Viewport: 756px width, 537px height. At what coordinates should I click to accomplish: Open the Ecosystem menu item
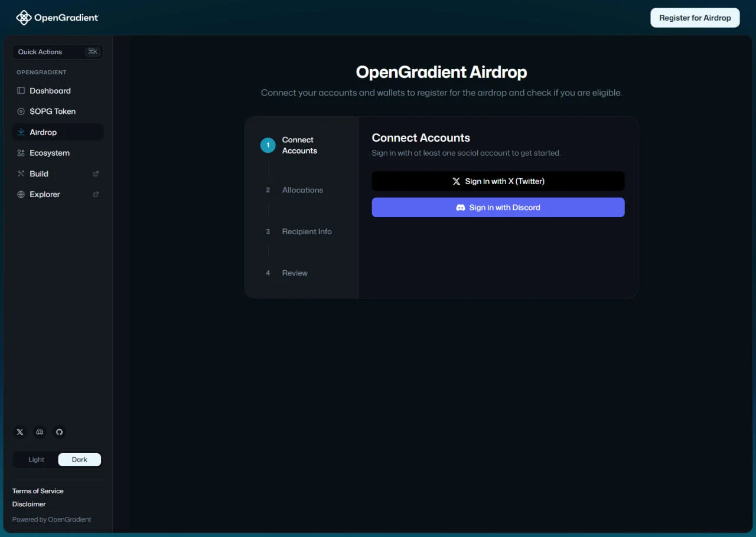(x=58, y=153)
